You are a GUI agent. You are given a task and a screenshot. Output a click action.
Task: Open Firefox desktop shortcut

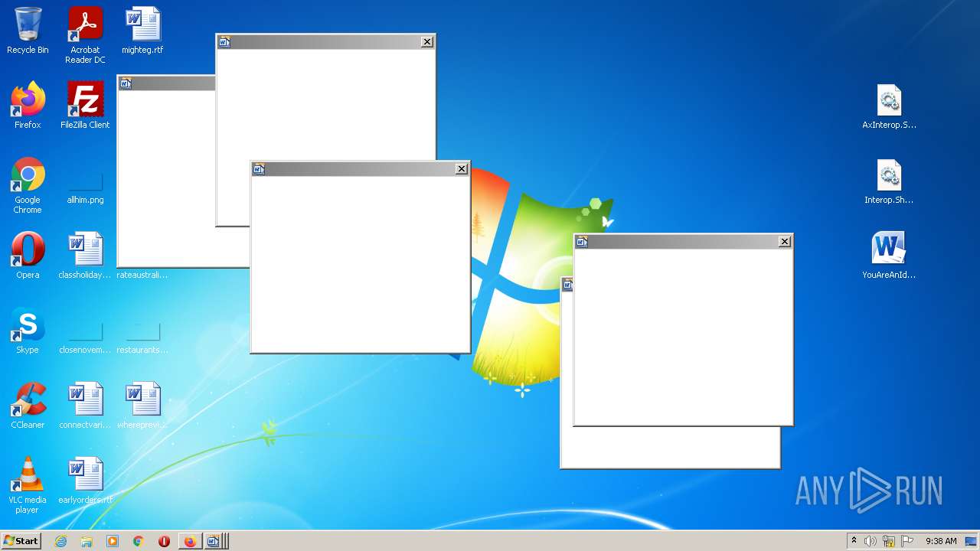28,106
